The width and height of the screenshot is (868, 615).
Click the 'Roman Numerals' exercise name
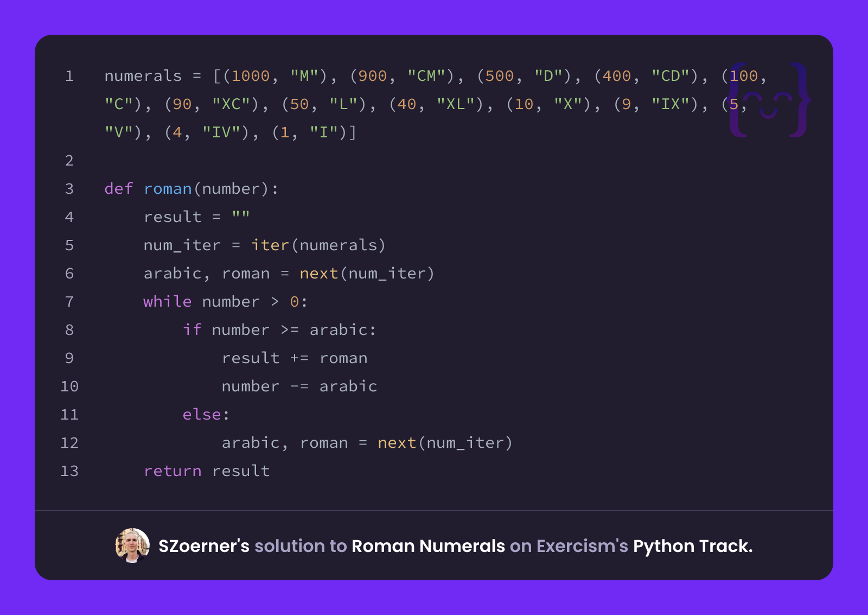click(x=429, y=546)
